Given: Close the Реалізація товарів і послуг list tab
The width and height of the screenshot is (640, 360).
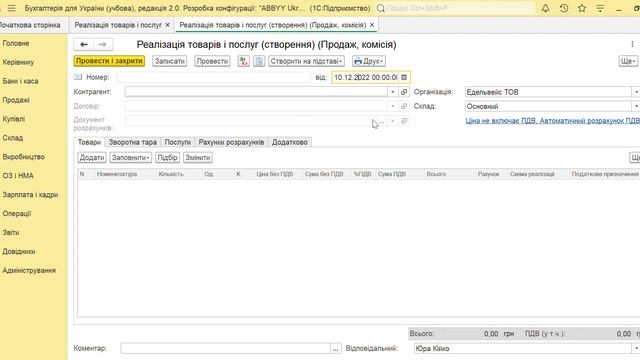Looking at the screenshot, I should pos(167,25).
